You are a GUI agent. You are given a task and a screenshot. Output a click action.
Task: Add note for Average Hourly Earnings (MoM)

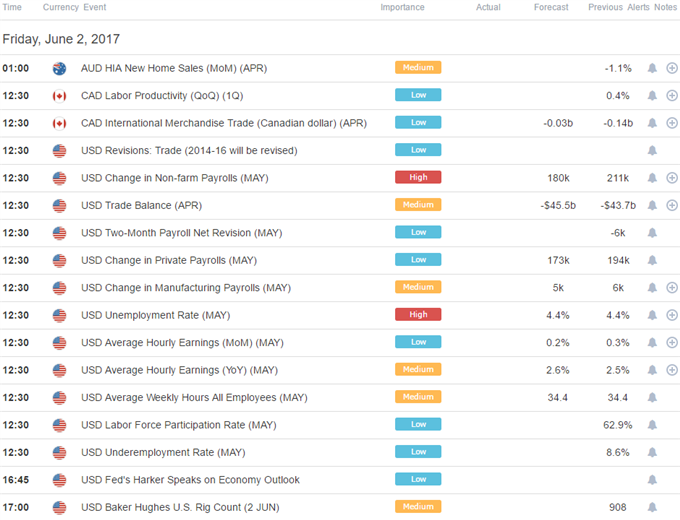pos(672,343)
